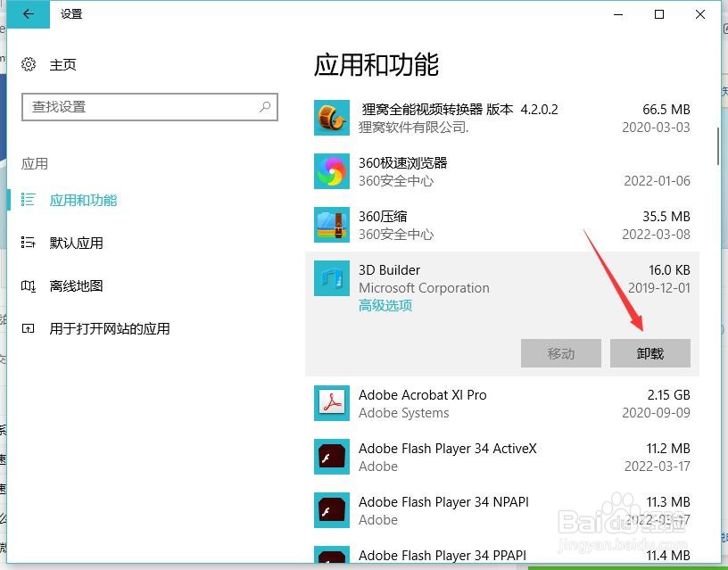Image resolution: width=728 pixels, height=570 pixels.
Task: Click the 2020-09-09 install date
Action: [x=656, y=412]
